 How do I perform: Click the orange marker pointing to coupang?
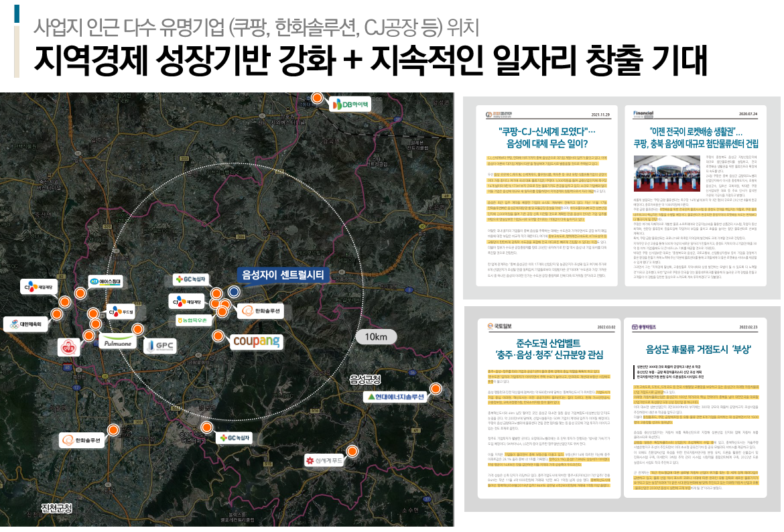pos(218,336)
